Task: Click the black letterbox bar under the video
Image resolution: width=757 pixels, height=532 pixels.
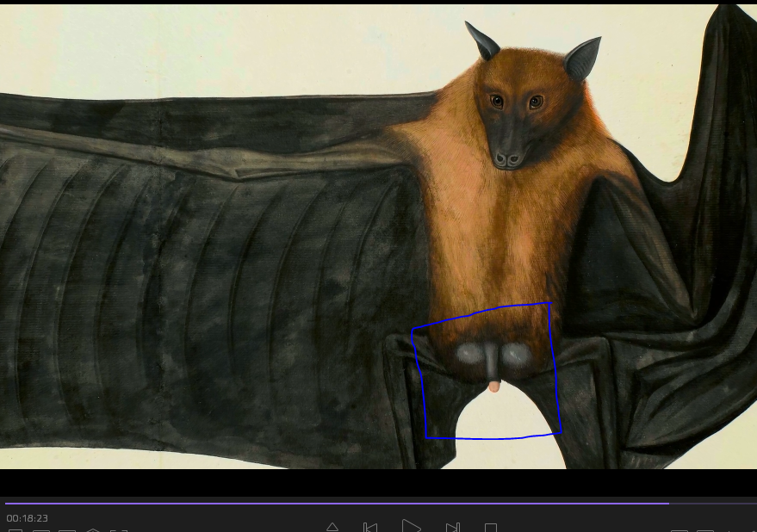Action: 379,482
